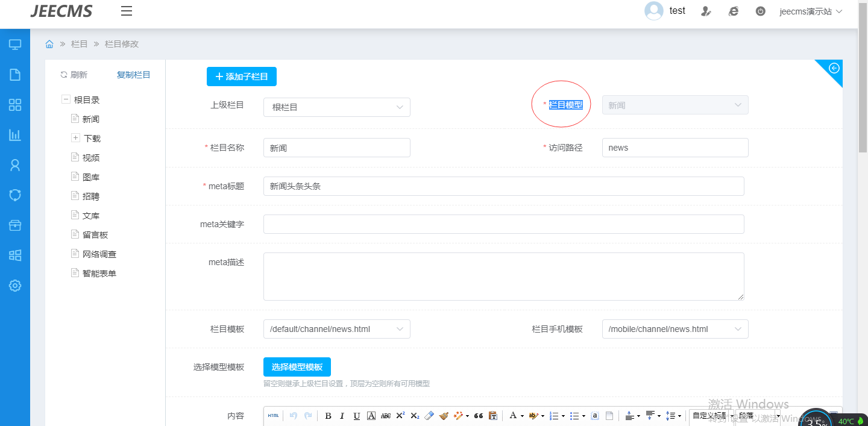
Task: Click the power logout icon in header
Action: [x=760, y=11]
